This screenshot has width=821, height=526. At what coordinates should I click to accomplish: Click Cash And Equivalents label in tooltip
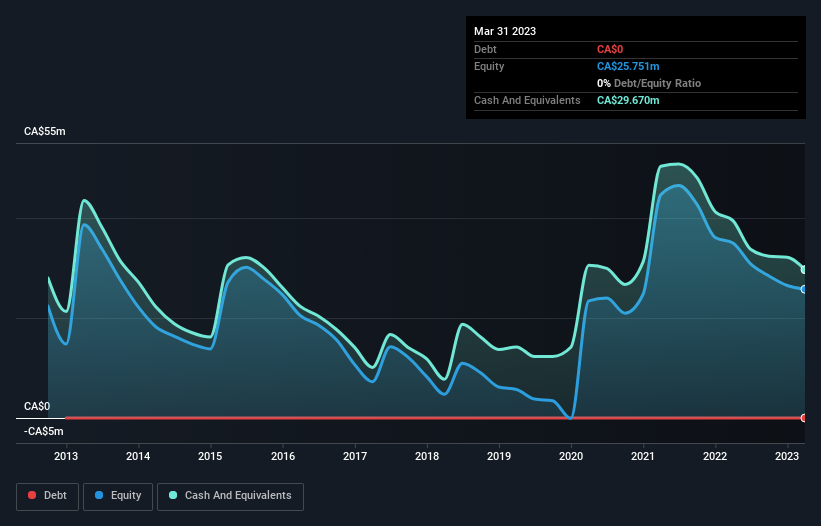[527, 100]
